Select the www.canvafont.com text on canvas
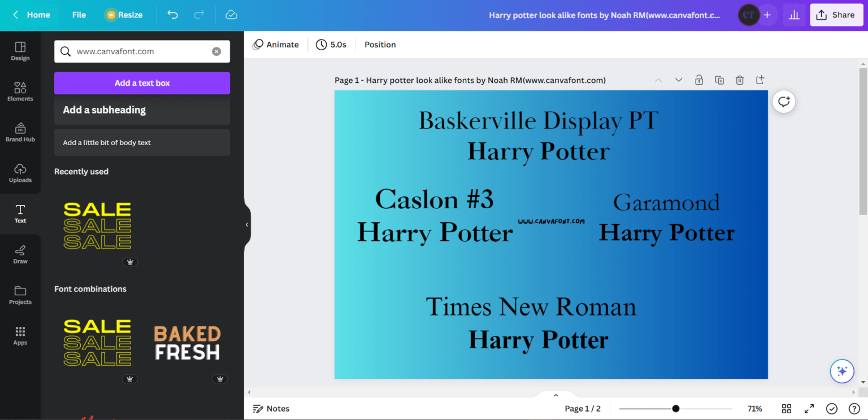 click(x=551, y=222)
